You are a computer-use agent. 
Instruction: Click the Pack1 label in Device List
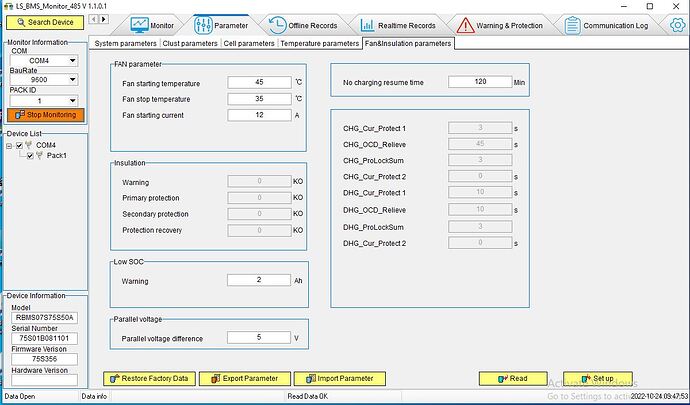point(57,156)
